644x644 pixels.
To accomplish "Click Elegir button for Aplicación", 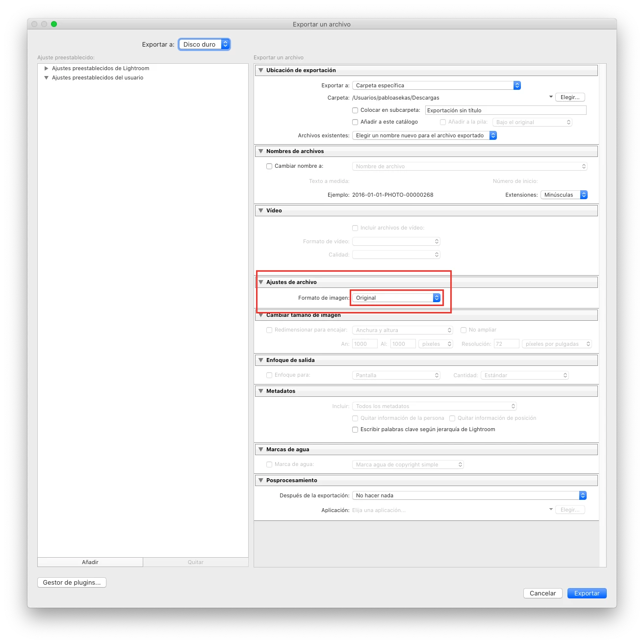I will (570, 510).
